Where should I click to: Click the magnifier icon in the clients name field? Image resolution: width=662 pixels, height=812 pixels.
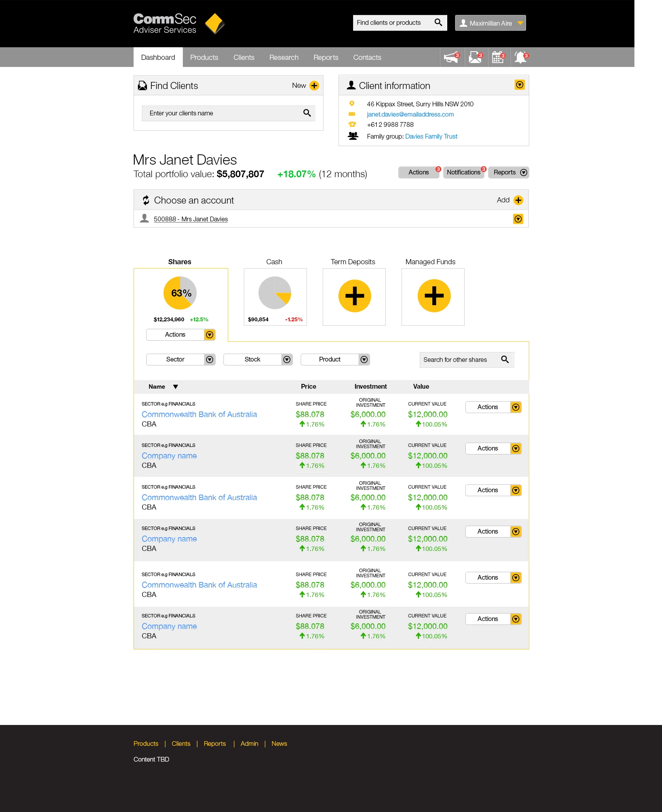(307, 113)
